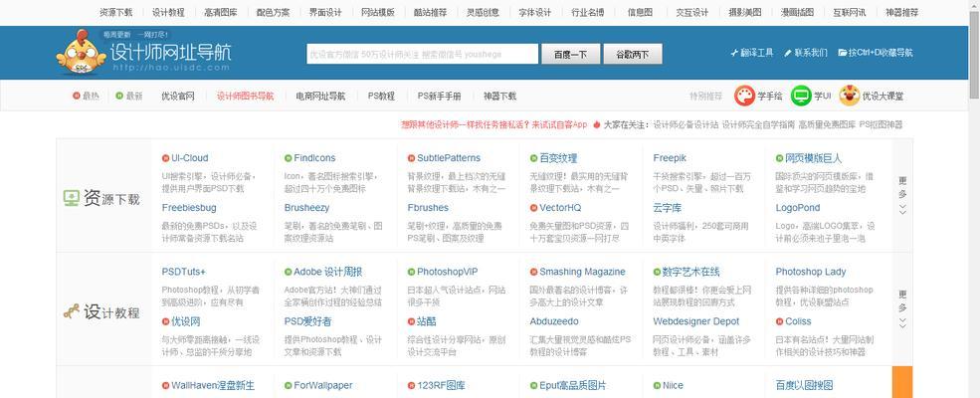980x398 pixels.
Task: Open 摄影美图 in the top menu
Action: click(745, 12)
